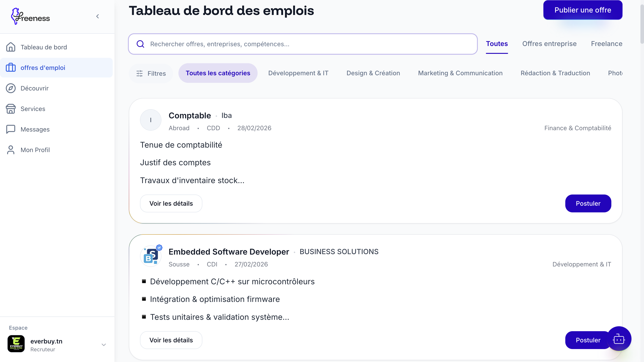Click Publier une offre button
This screenshot has width=644, height=362.
point(583,10)
